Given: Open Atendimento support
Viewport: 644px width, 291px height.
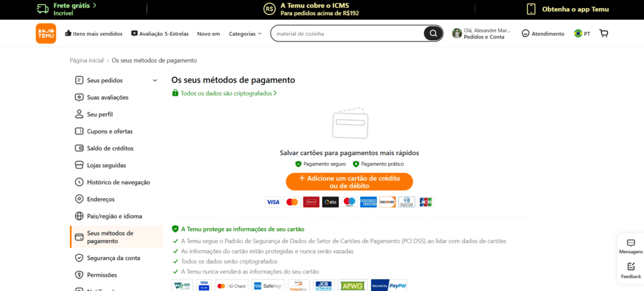Looking at the screenshot, I should pyautogui.click(x=543, y=33).
